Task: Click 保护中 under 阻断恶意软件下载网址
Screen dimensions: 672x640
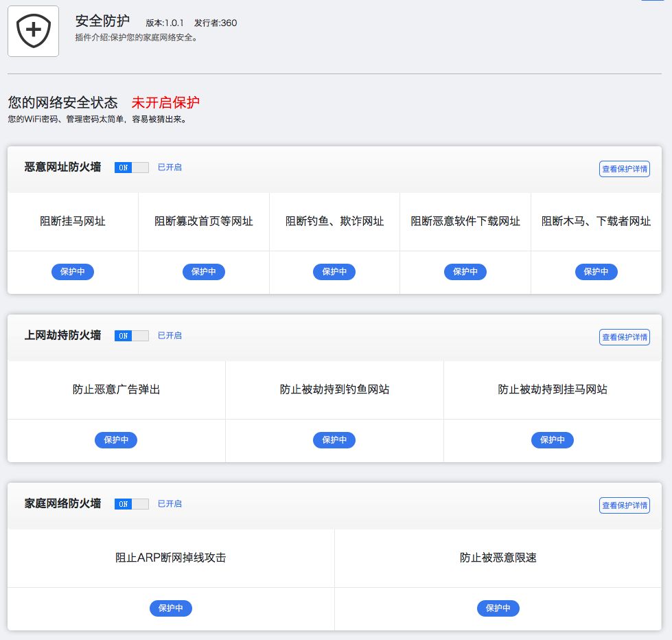Action: click(465, 272)
